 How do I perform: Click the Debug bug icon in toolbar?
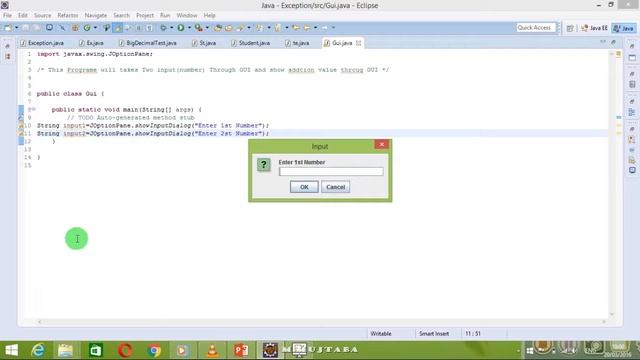[163, 28]
